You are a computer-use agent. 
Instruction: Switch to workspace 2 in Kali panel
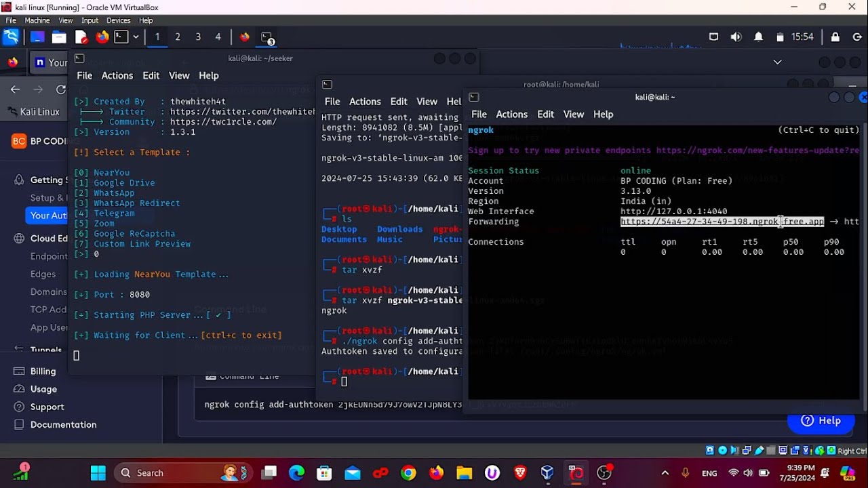pos(178,37)
